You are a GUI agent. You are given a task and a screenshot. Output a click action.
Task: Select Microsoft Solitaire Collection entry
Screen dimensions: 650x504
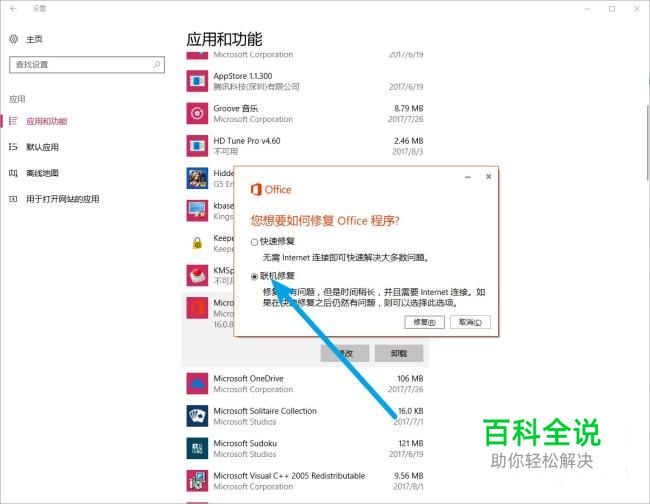[305, 416]
